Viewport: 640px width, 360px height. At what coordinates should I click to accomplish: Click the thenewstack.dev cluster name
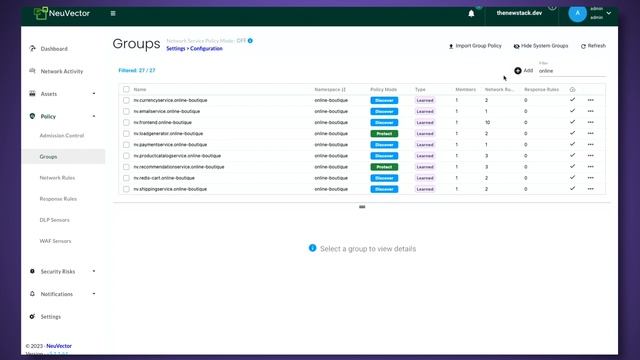tap(519, 13)
